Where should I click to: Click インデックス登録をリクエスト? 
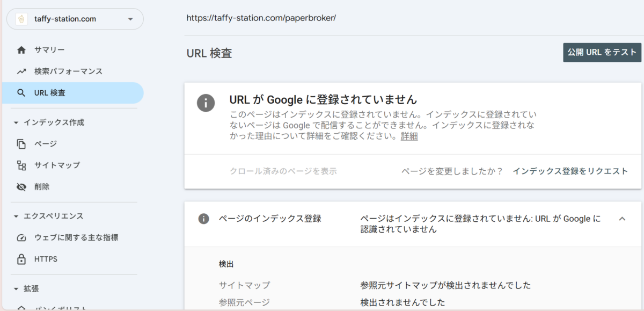pos(570,171)
